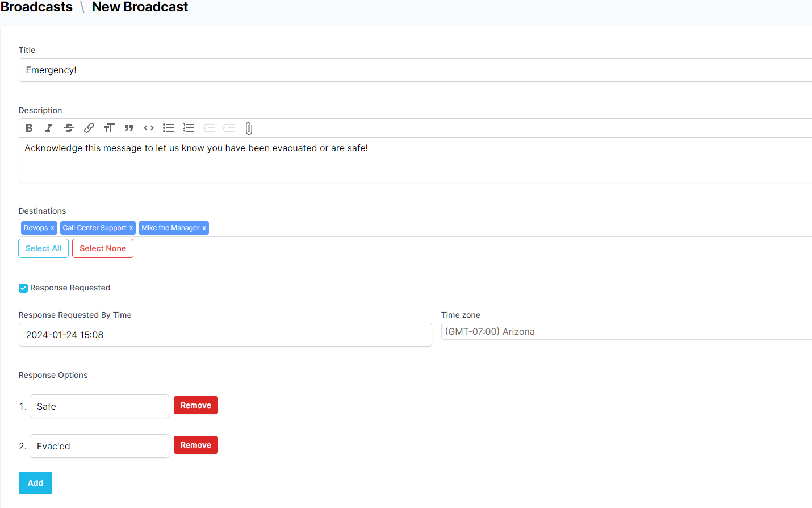The image size is (812, 508).
Task: Toggle strikethrough formatting
Action: point(69,127)
